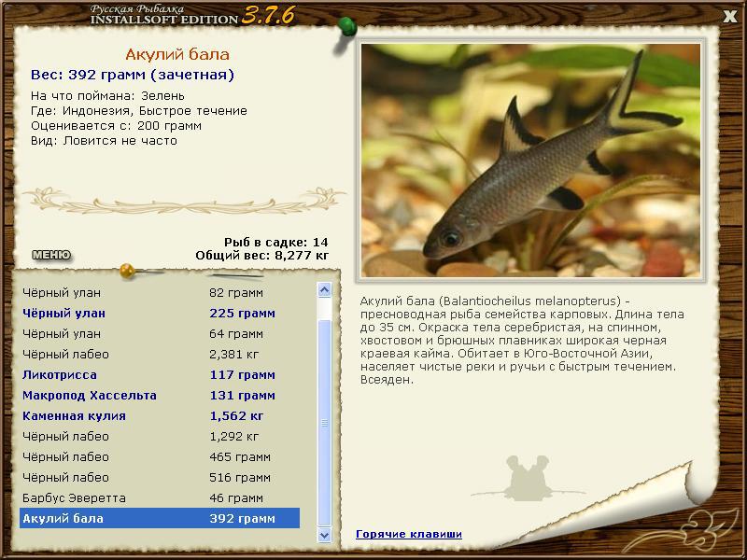Click the yellow pin above the fish list

[x=128, y=271]
